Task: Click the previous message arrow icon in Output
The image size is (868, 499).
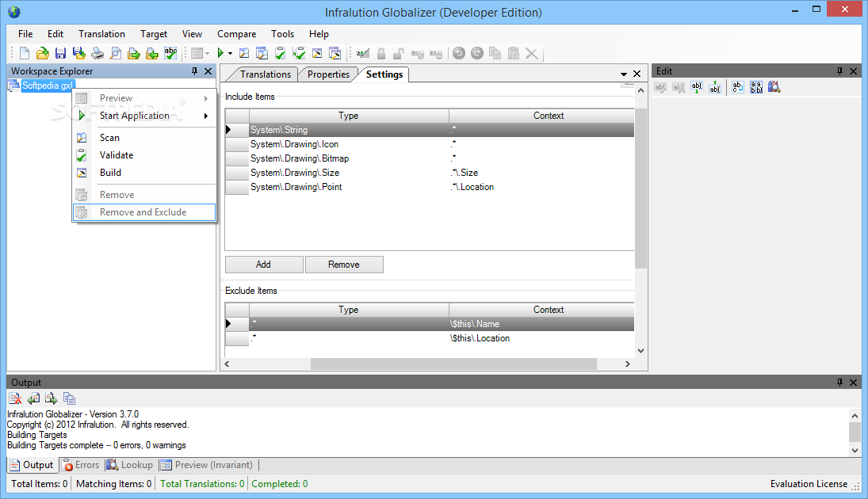Action: click(33, 398)
